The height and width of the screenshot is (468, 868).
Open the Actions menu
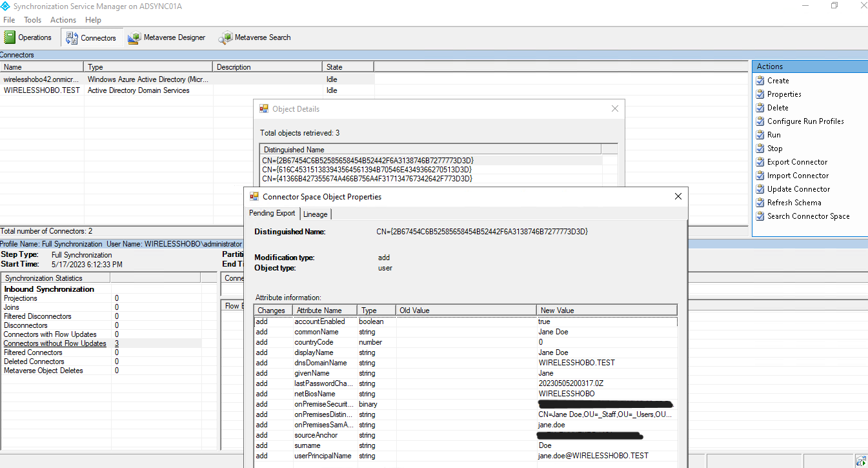(63, 20)
